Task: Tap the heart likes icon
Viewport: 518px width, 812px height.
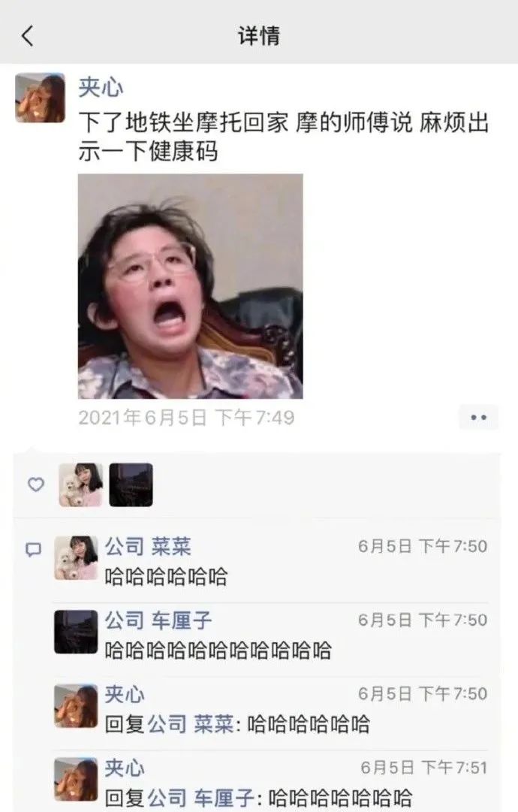Action: pyautogui.click(x=36, y=484)
